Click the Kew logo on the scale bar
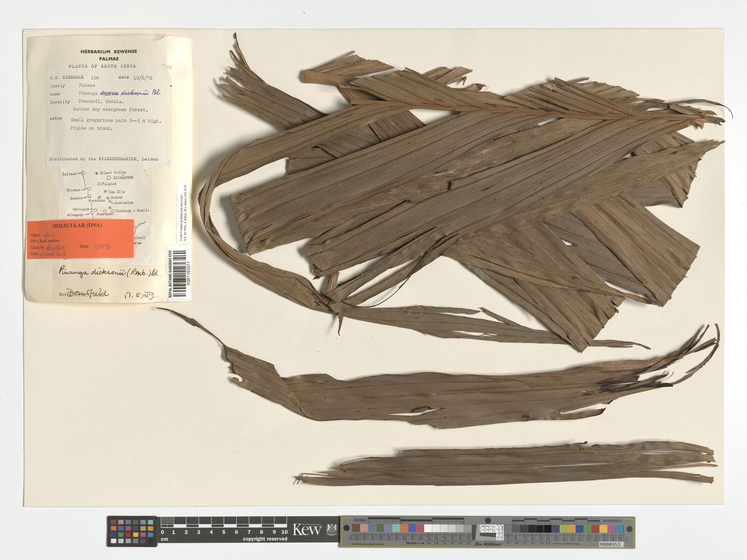 coord(307,530)
